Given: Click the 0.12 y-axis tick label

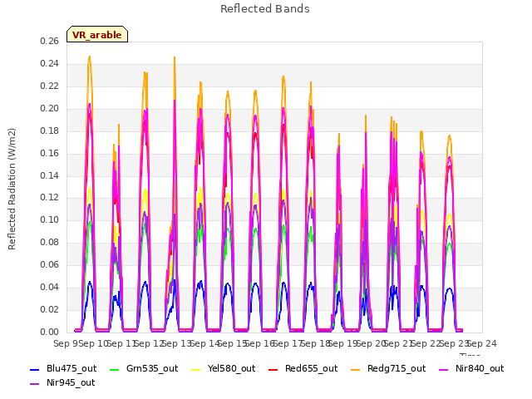Looking at the screenshot, I should [x=49, y=198].
